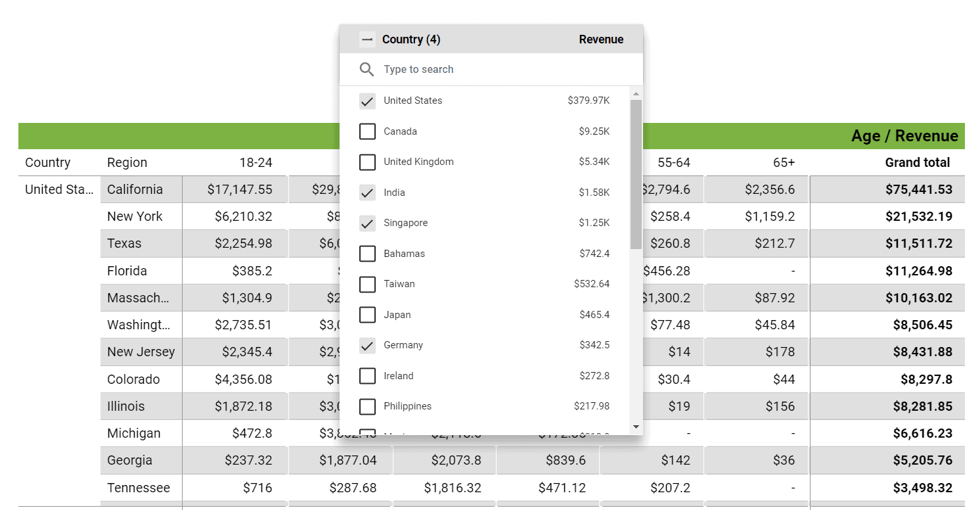Uncheck Germany from the filter

[367, 345]
